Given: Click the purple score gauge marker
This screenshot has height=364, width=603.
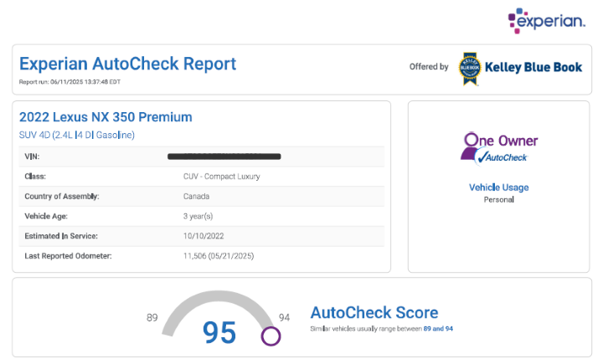Looking at the screenshot, I should [x=271, y=336].
